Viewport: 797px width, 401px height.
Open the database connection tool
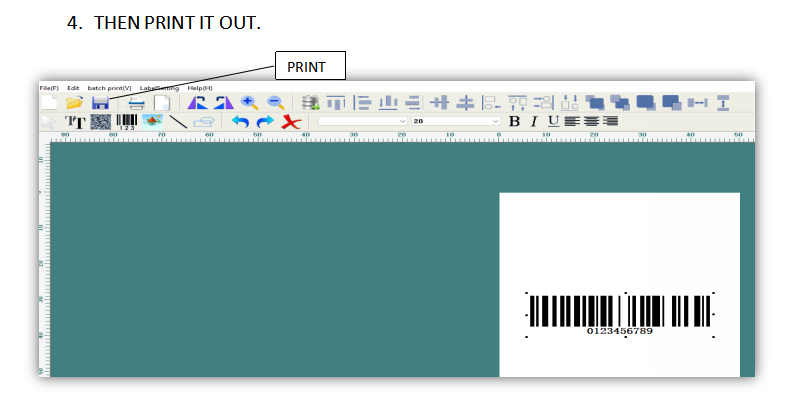pyautogui.click(x=310, y=103)
